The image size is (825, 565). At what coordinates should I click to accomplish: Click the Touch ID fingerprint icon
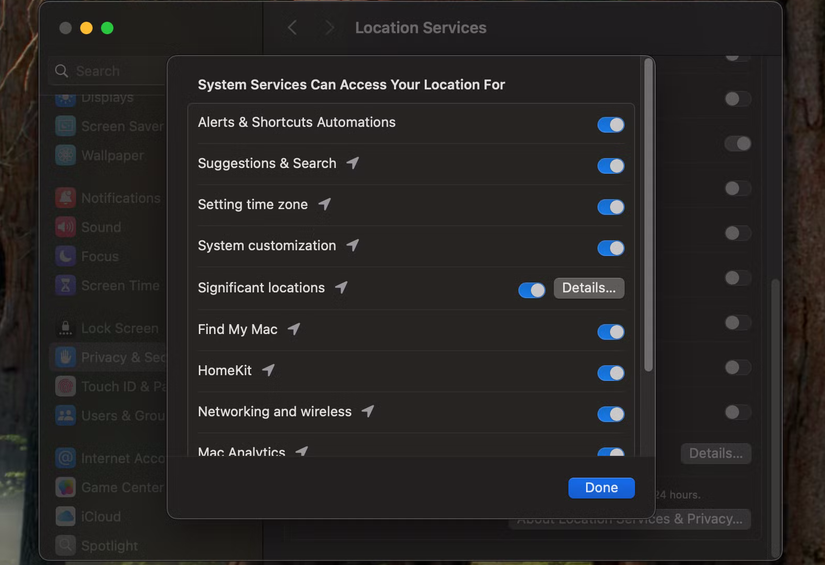point(65,386)
